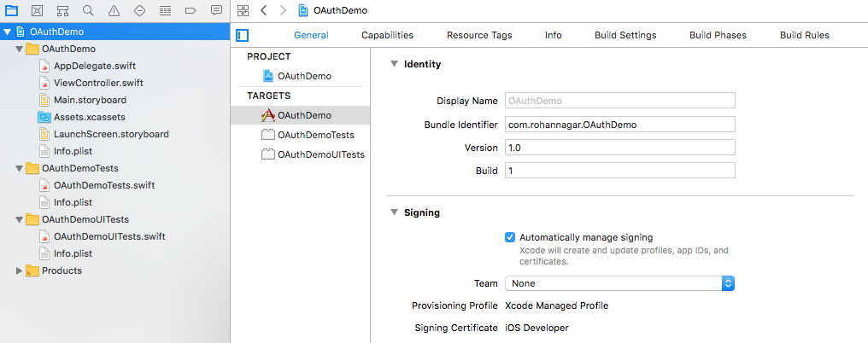Collapse the Signing section
This screenshot has width=868, height=343.
pos(394,212)
